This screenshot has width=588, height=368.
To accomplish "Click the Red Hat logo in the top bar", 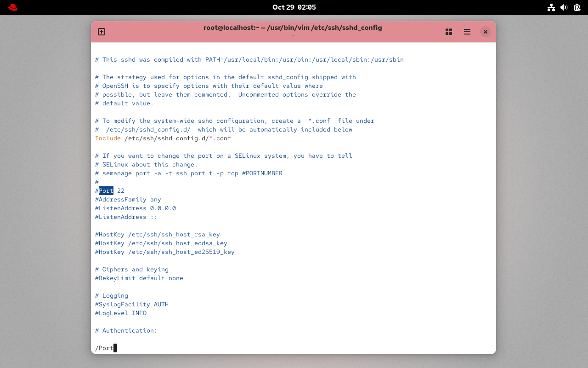I will click(12, 7).
